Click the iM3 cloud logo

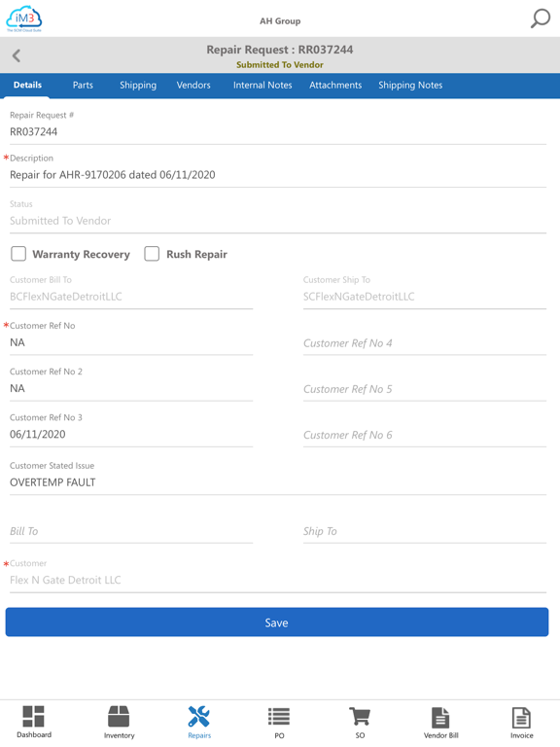coord(23,19)
